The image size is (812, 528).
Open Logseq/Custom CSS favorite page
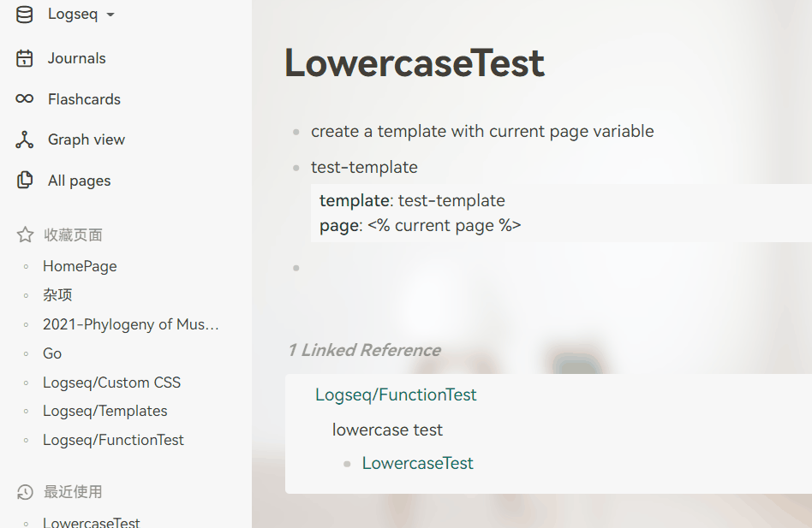pyautogui.click(x=111, y=382)
